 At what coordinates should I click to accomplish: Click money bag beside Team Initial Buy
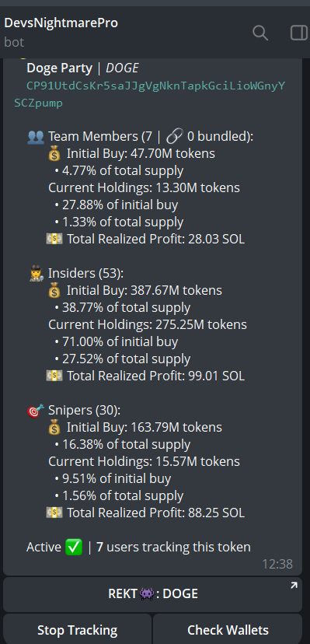(x=54, y=154)
